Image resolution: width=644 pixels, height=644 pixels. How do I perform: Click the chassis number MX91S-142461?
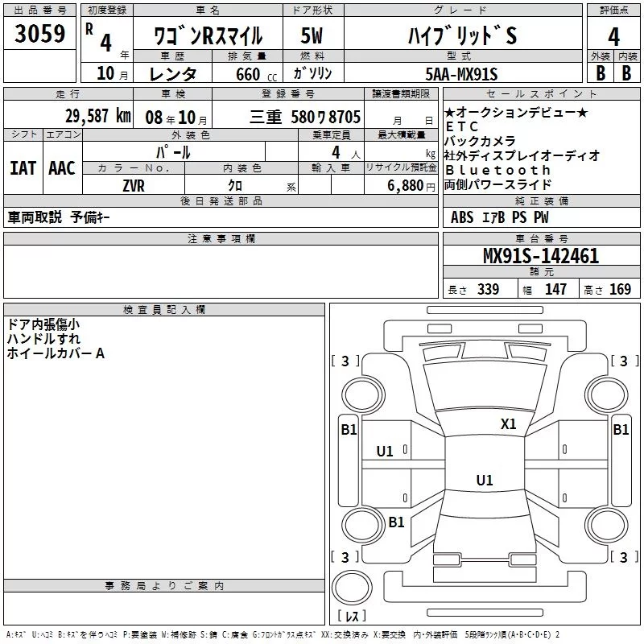[x=541, y=256]
